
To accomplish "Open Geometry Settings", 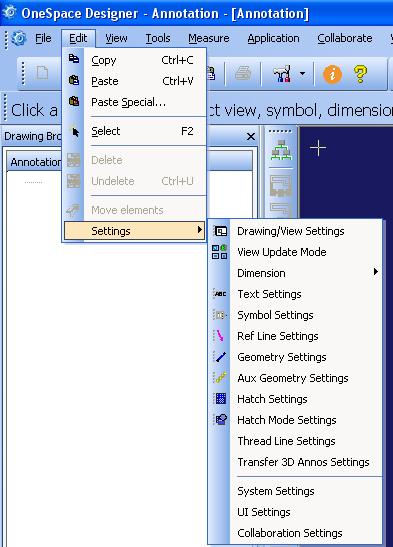I will (295, 357).
